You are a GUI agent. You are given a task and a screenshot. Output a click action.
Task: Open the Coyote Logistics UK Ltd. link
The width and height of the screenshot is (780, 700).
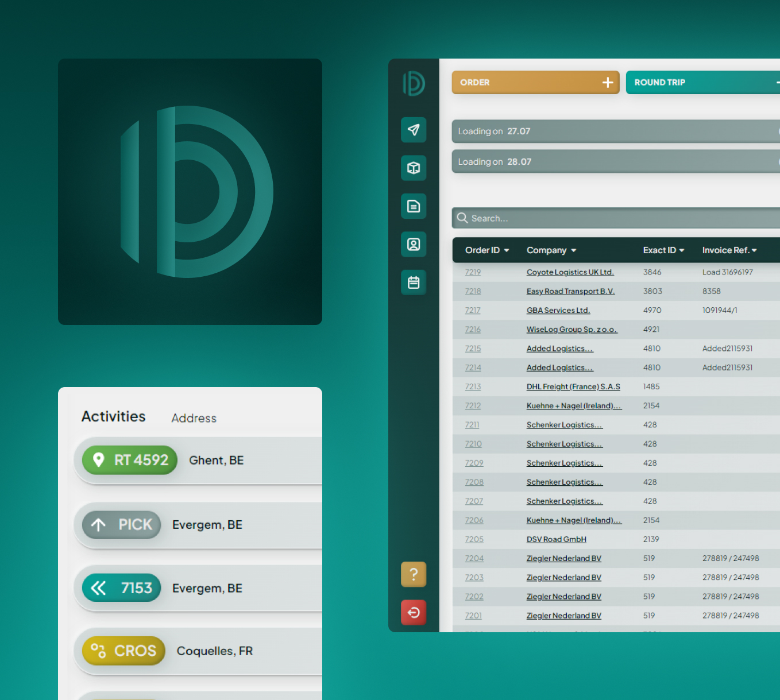click(x=570, y=272)
